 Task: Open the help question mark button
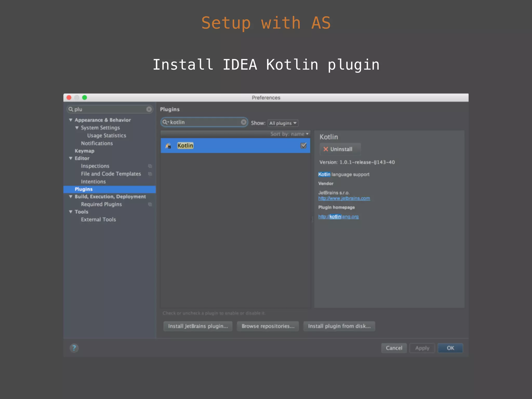pos(74,348)
